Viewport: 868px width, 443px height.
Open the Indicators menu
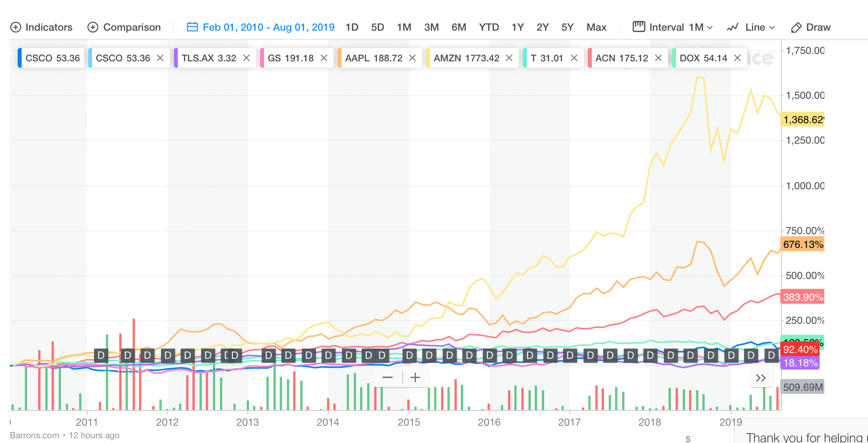41,27
